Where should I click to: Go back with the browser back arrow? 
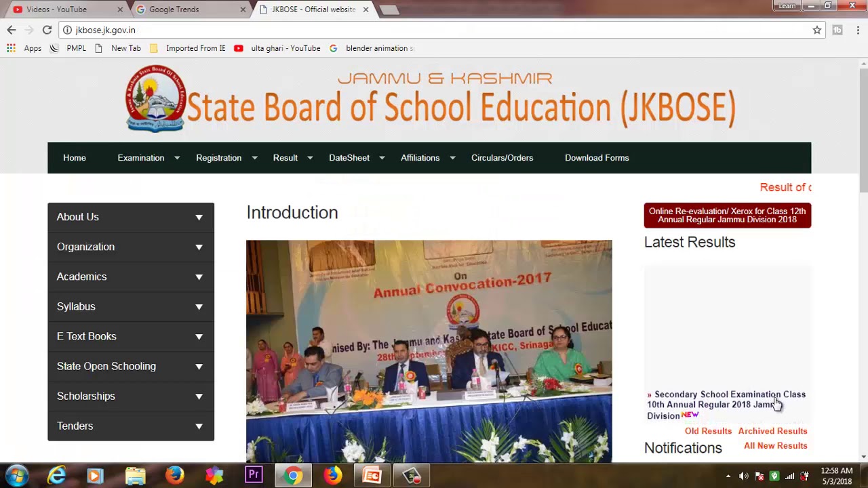[x=12, y=30]
